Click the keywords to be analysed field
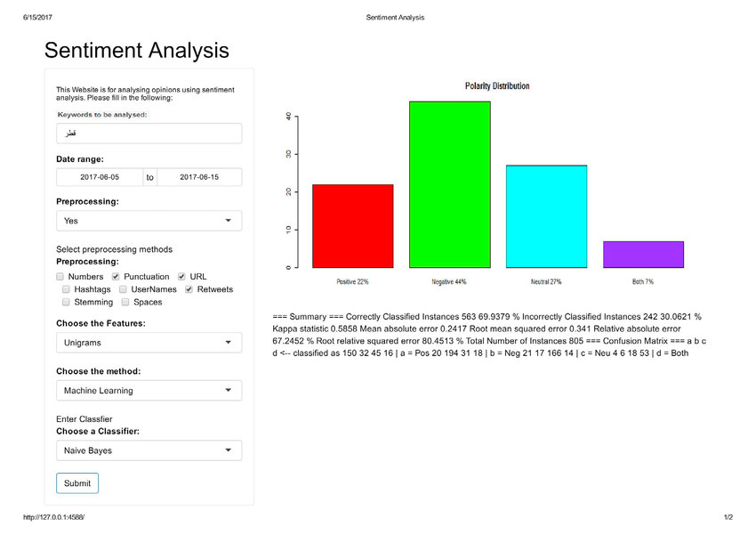Image resolution: width=756 pixels, height=535 pixels. tap(149, 134)
